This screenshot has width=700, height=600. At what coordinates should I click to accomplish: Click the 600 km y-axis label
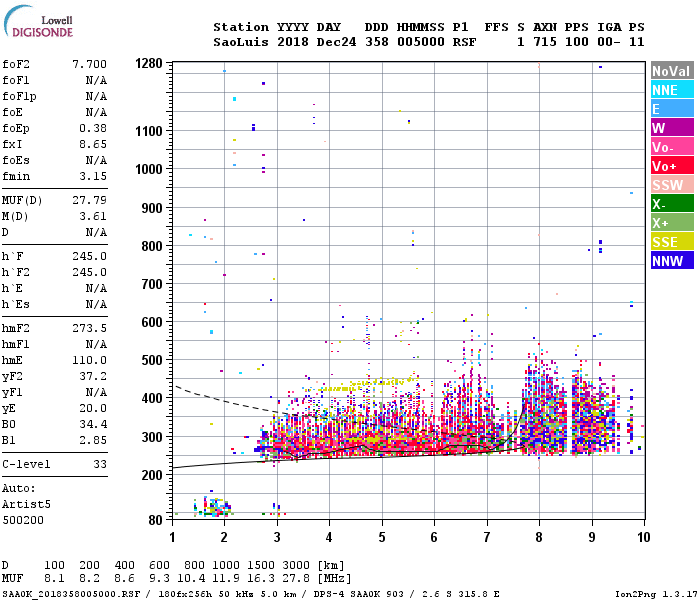[x=152, y=322]
